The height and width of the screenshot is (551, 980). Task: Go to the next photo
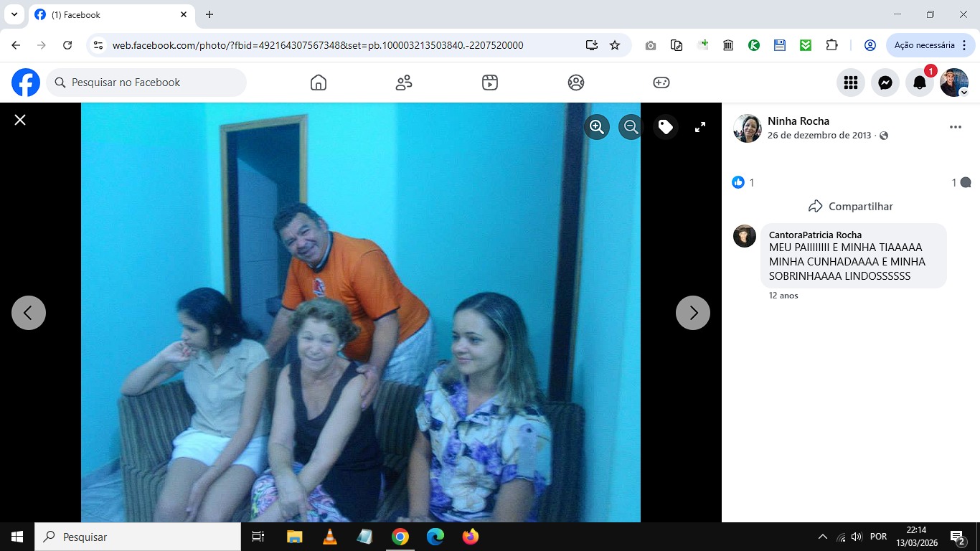pyautogui.click(x=692, y=313)
